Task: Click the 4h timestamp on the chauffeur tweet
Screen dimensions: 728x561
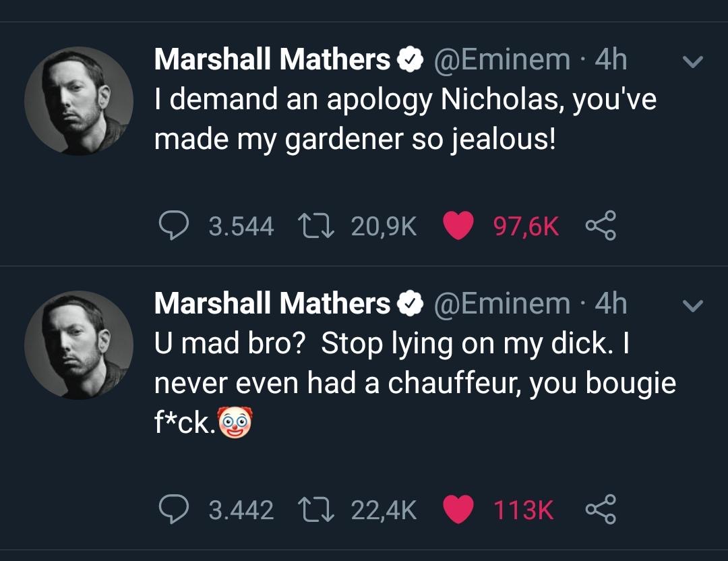Action: [611, 303]
